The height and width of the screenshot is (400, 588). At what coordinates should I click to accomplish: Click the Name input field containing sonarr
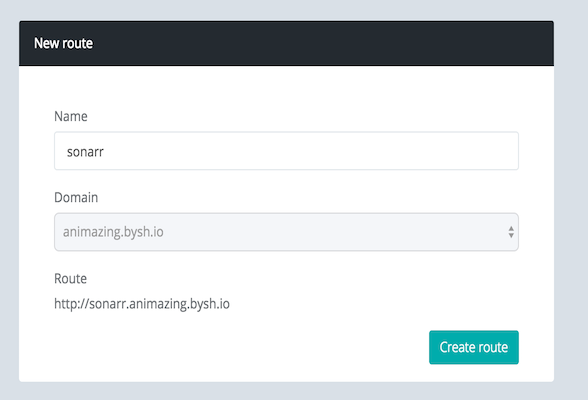tap(286, 151)
